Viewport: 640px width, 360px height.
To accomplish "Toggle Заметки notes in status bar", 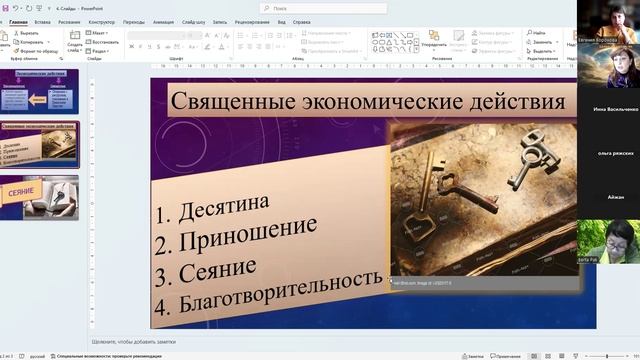I will click(x=472, y=356).
